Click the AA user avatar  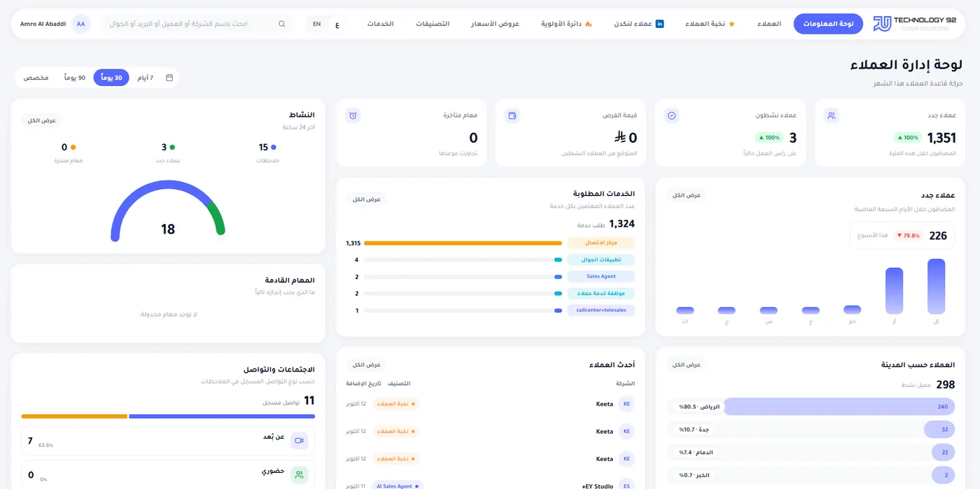point(80,24)
